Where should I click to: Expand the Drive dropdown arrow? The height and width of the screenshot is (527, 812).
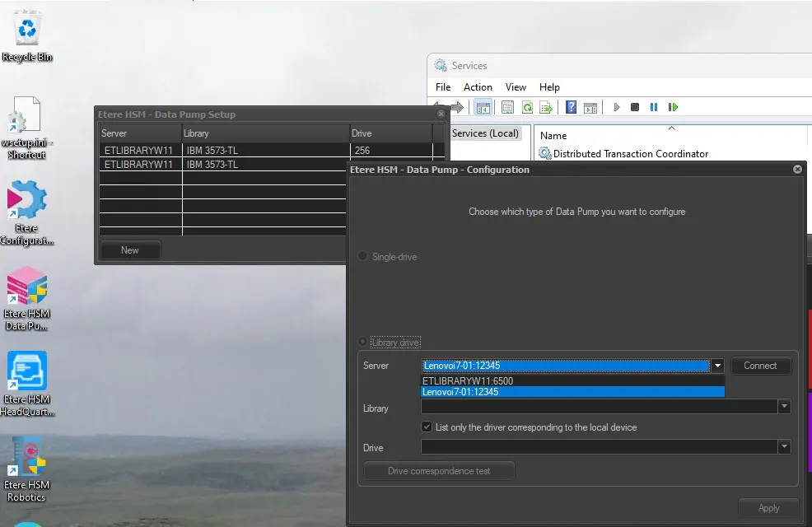point(785,446)
